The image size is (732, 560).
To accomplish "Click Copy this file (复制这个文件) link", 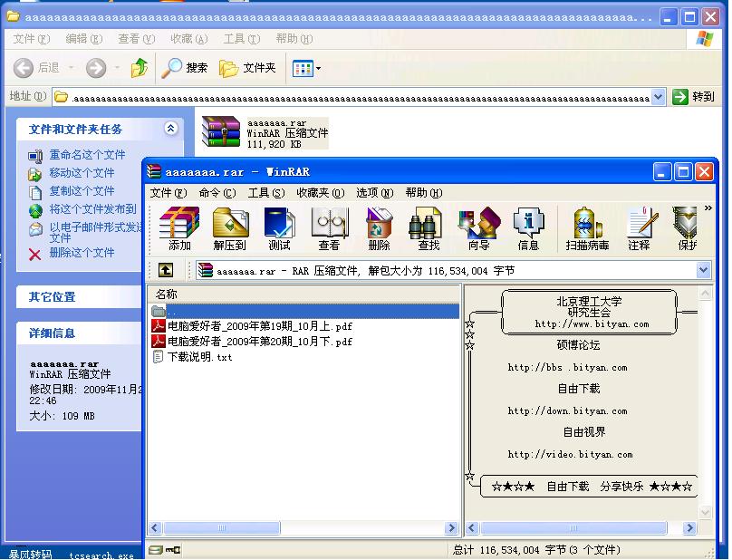I will point(82,191).
